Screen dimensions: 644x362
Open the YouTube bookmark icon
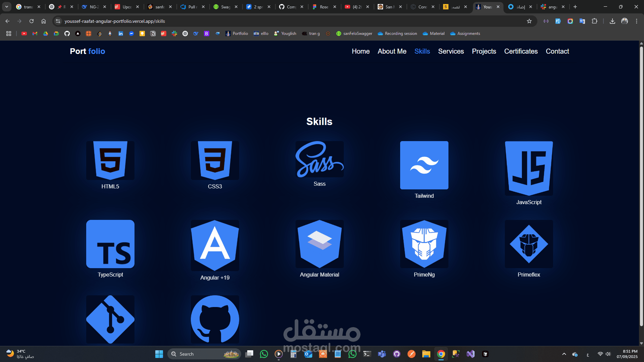pyautogui.click(x=24, y=34)
